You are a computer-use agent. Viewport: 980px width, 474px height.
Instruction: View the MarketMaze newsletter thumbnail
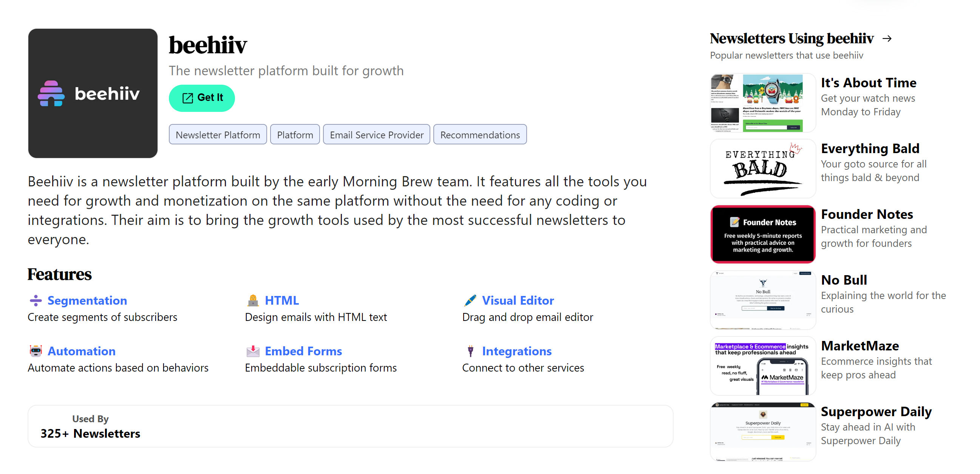[x=763, y=366]
